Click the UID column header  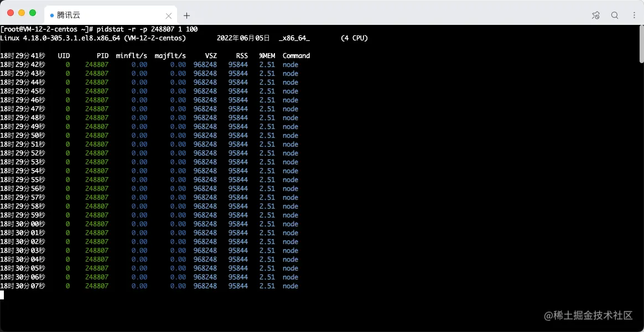(x=64, y=55)
